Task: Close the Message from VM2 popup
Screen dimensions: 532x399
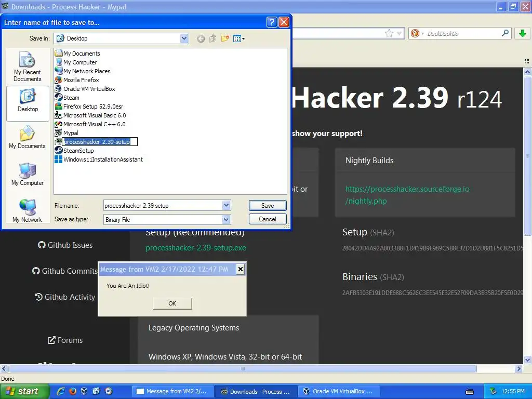Action: click(x=240, y=269)
